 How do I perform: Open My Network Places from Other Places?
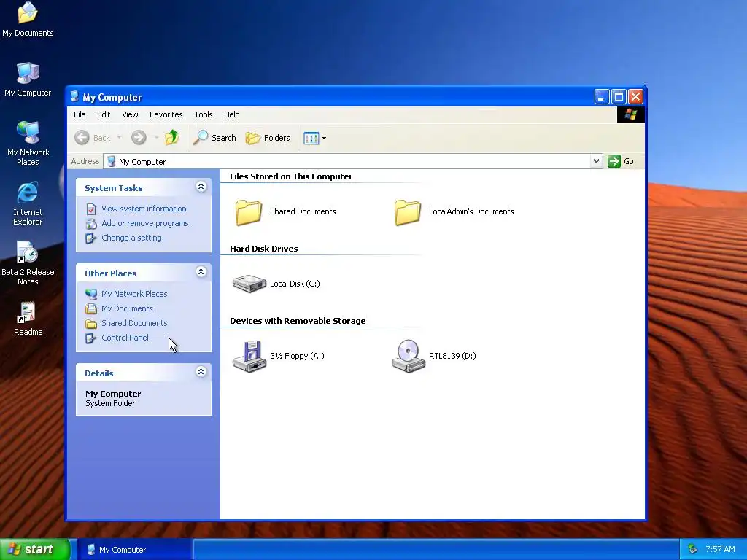pyautogui.click(x=134, y=294)
